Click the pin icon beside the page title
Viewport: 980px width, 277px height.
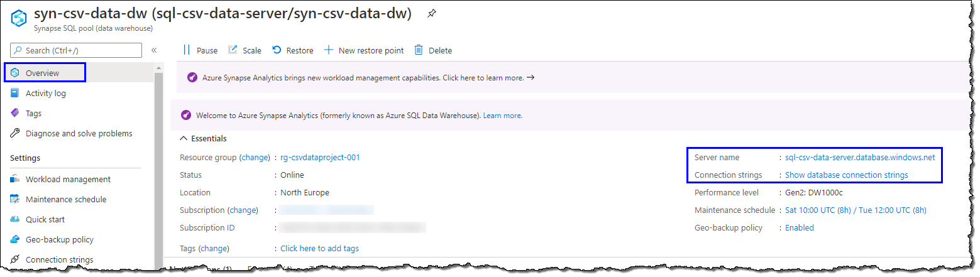431,14
